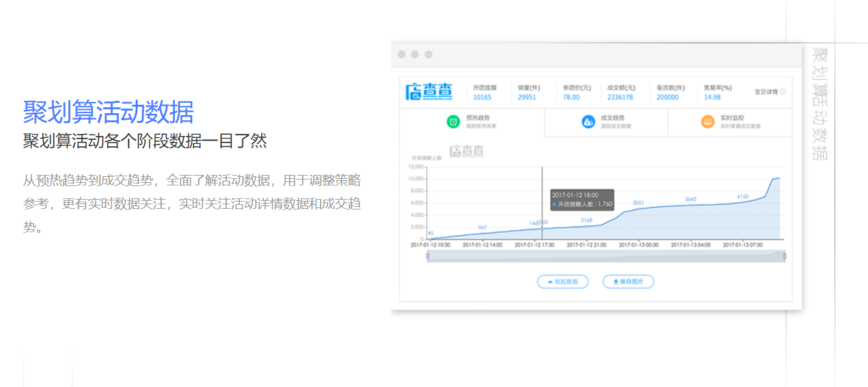Click the 开团提醒 value 10165
Viewport: 868px width, 387px height.
pos(482,97)
